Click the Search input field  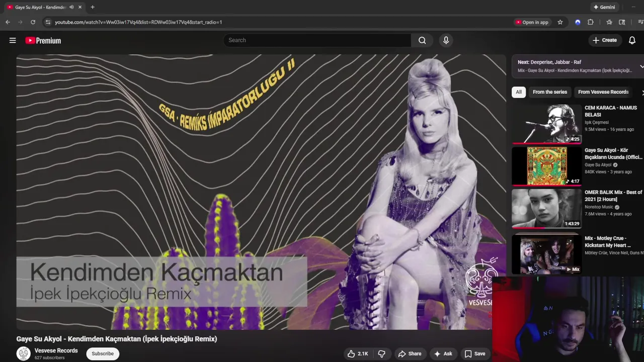(317, 40)
